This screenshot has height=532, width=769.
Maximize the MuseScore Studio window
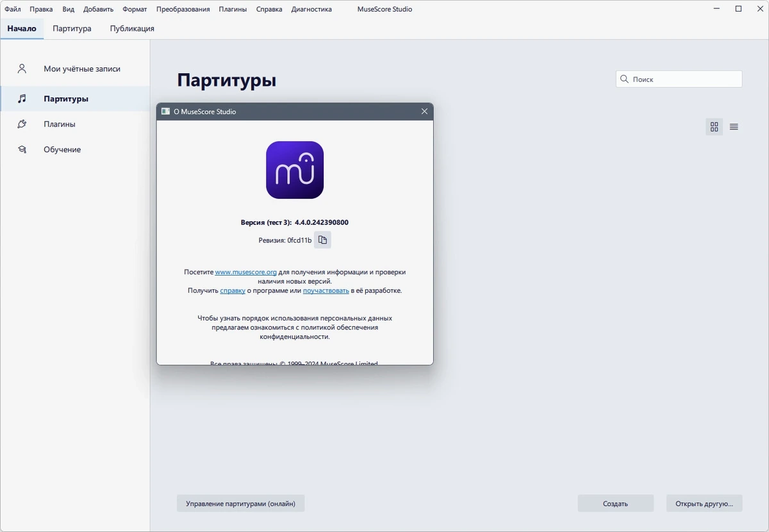click(738, 9)
